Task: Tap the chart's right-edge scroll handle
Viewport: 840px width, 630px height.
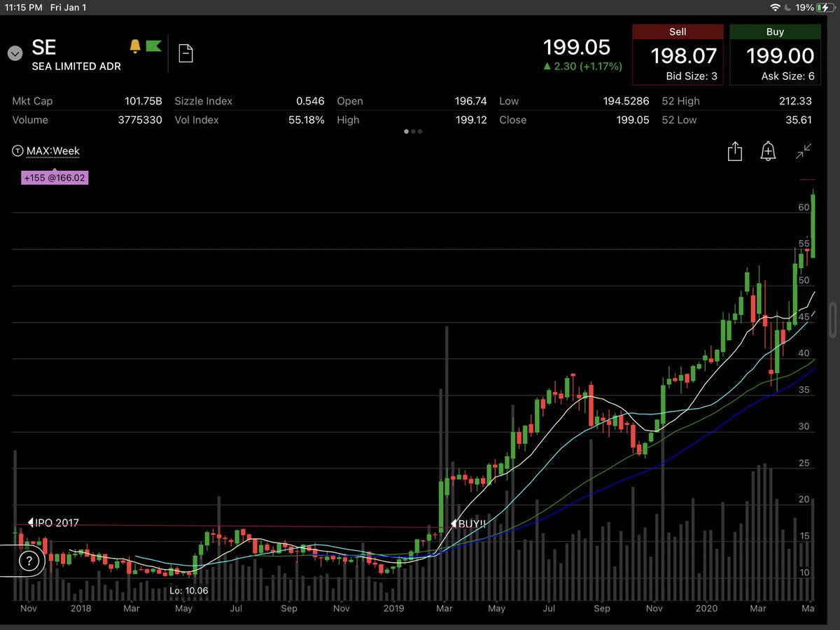Action: pos(831,321)
